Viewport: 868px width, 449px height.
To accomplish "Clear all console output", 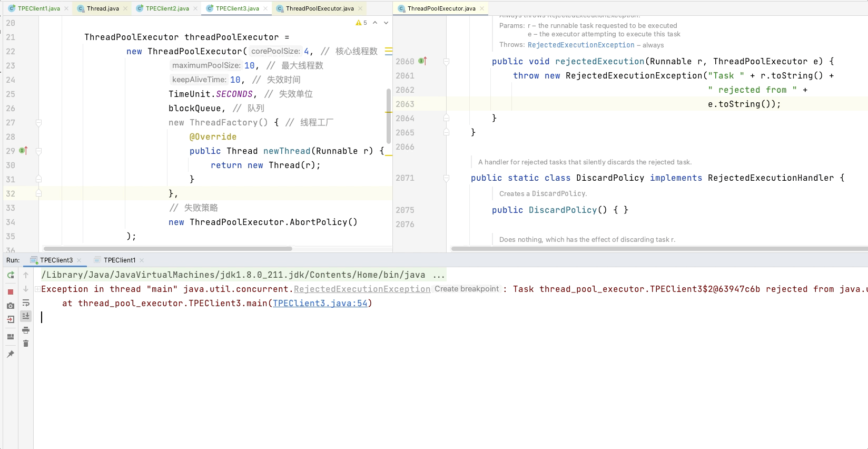I will coord(26,344).
